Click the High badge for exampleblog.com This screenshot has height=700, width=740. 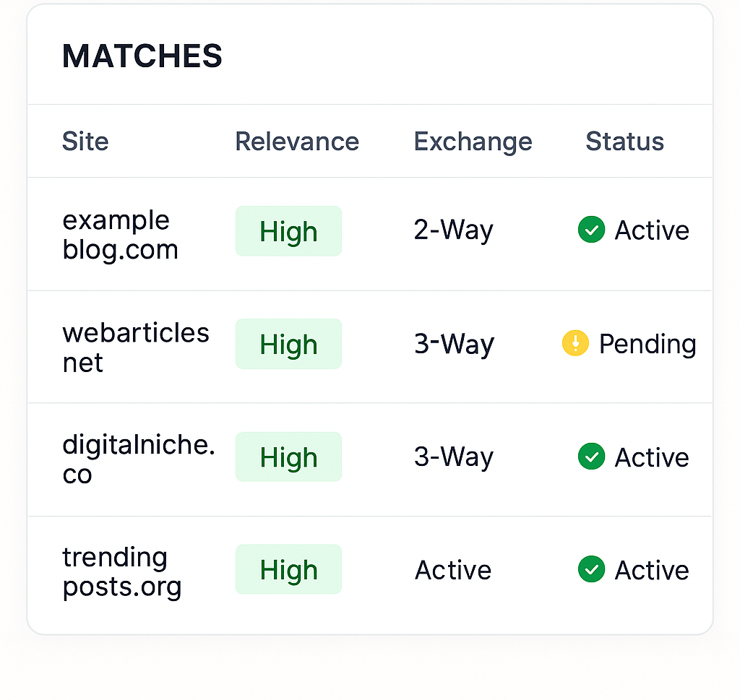(x=288, y=231)
